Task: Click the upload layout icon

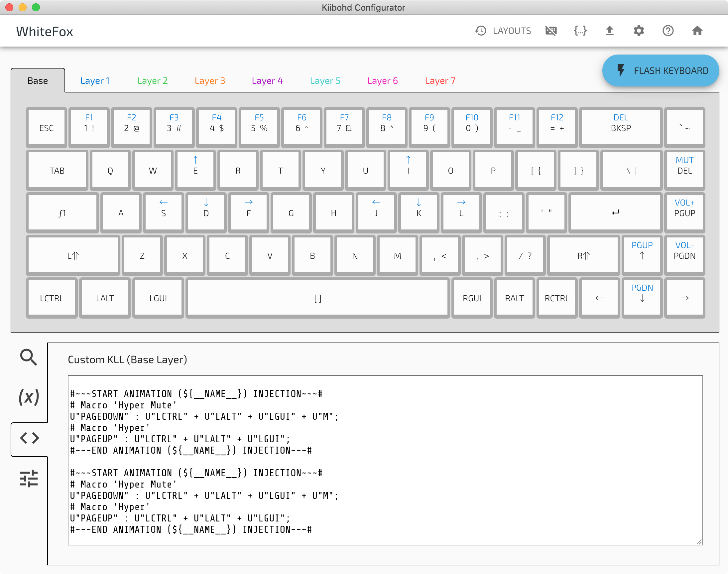Action: (609, 31)
